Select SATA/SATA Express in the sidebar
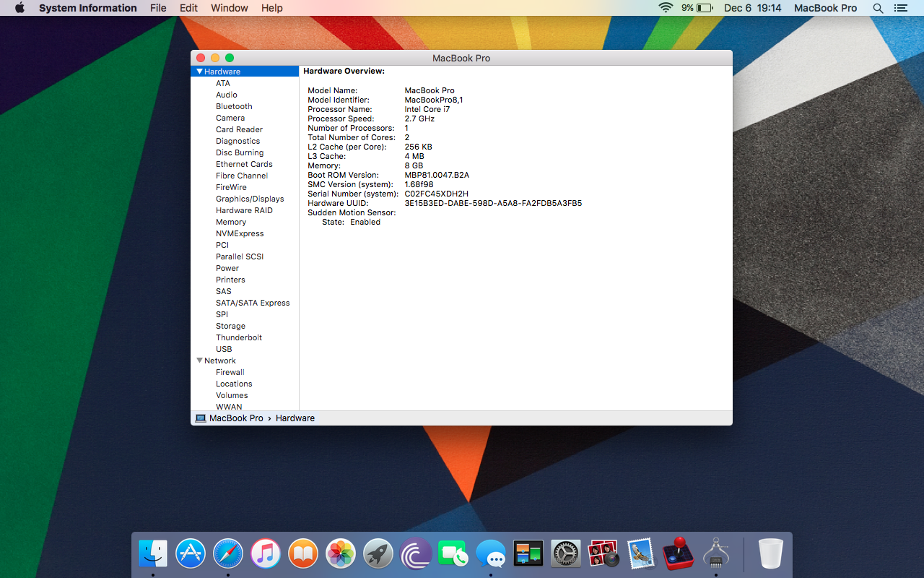 point(253,303)
